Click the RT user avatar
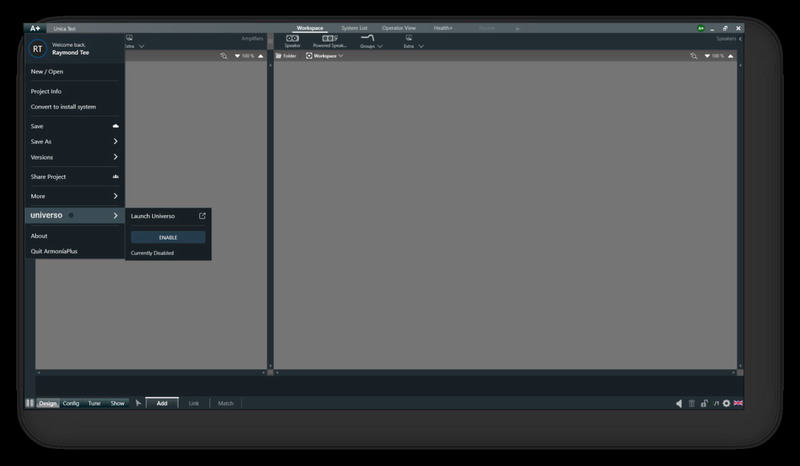 coord(38,48)
